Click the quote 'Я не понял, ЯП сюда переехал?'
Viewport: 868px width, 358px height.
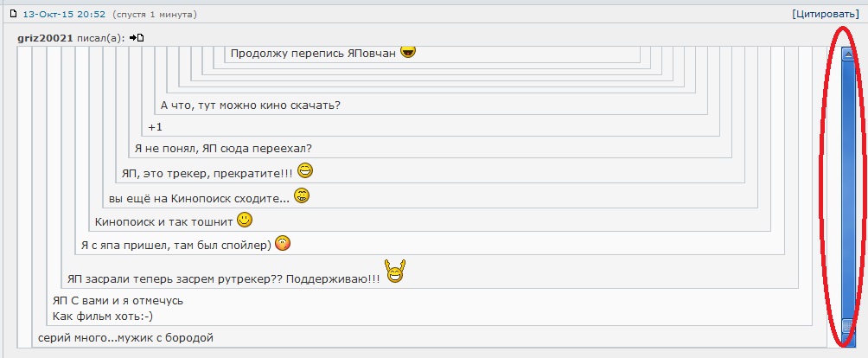(224, 149)
